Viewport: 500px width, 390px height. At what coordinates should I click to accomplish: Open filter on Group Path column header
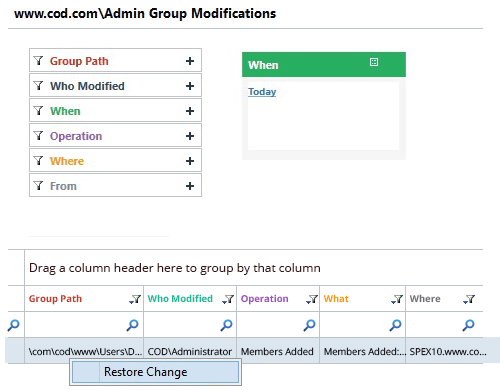pos(135,299)
